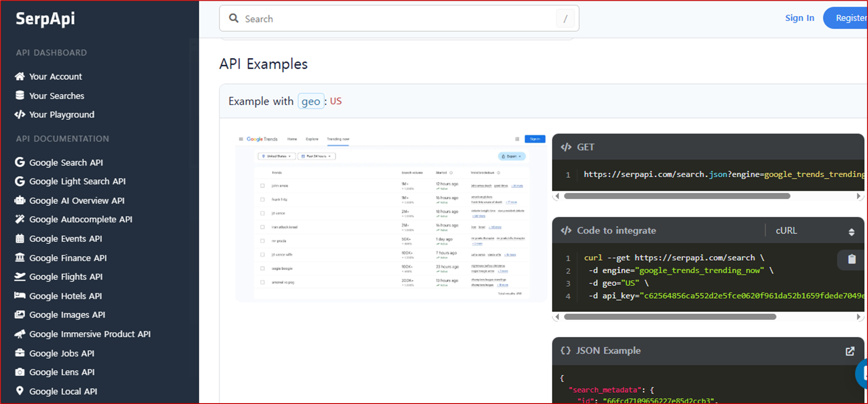The image size is (868, 404).
Task: Click the pictures icon beside Google Images API
Action: click(x=19, y=314)
